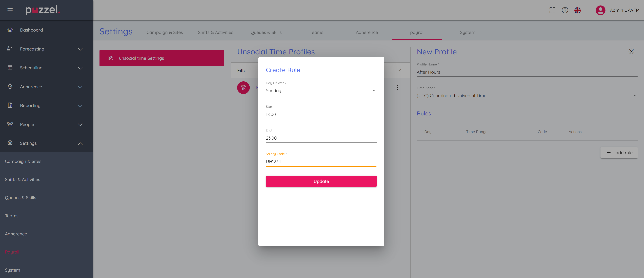Open the Time Zone dropdown
Screen dimensions: 644x278
pyautogui.click(x=527, y=96)
